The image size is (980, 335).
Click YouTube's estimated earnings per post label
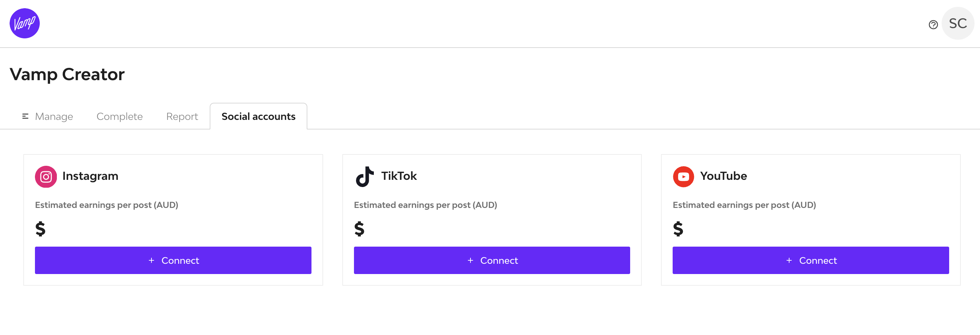(744, 205)
